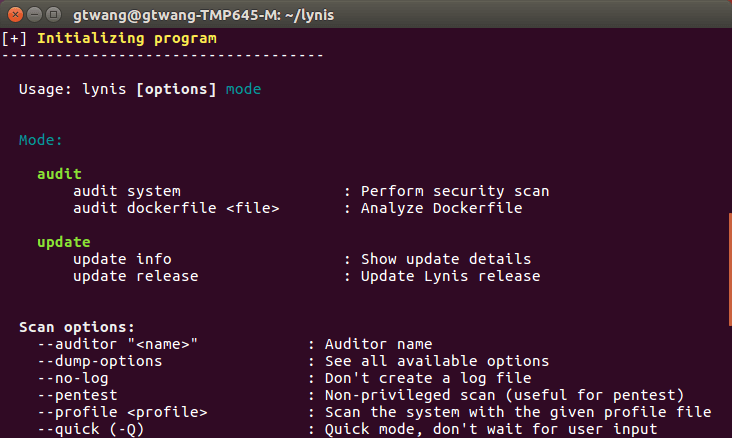This screenshot has height=438, width=732.
Task: Click 'See all available options' text
Action: click(x=437, y=361)
